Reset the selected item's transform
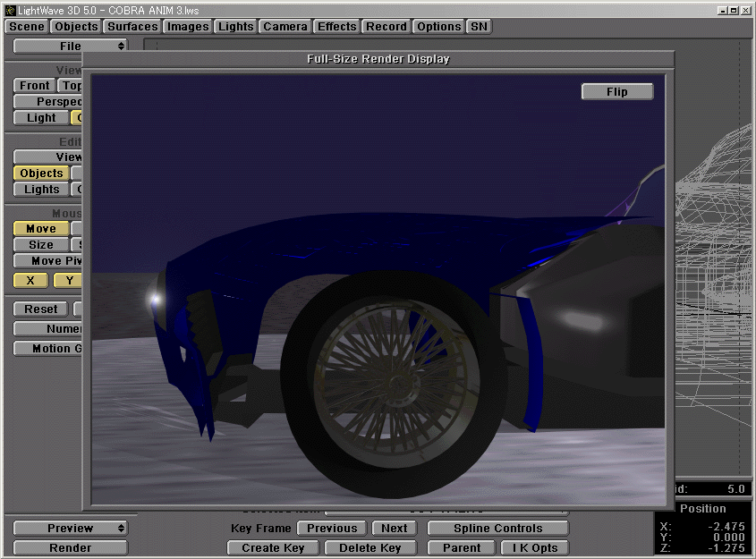This screenshot has height=559, width=756. click(40, 309)
